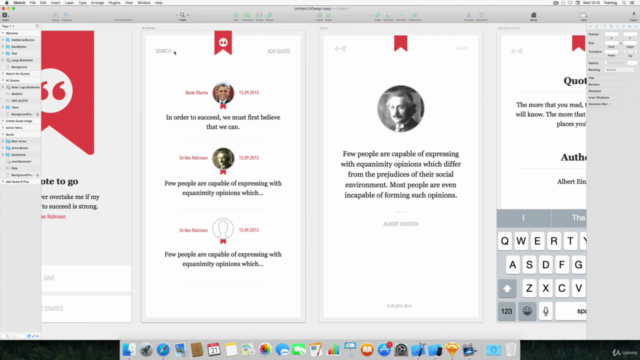Viewport: 640px width, 360px height.
Task: Open Spotlight search in menu bar
Action: coord(624,3)
